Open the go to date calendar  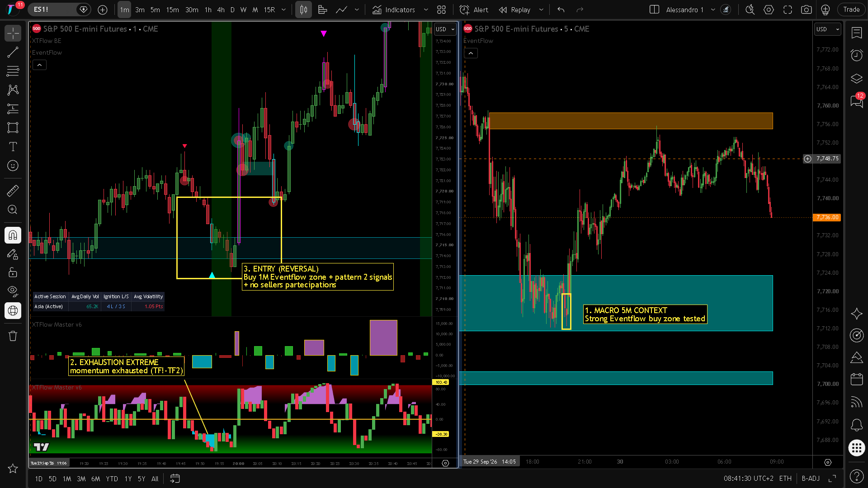175,479
